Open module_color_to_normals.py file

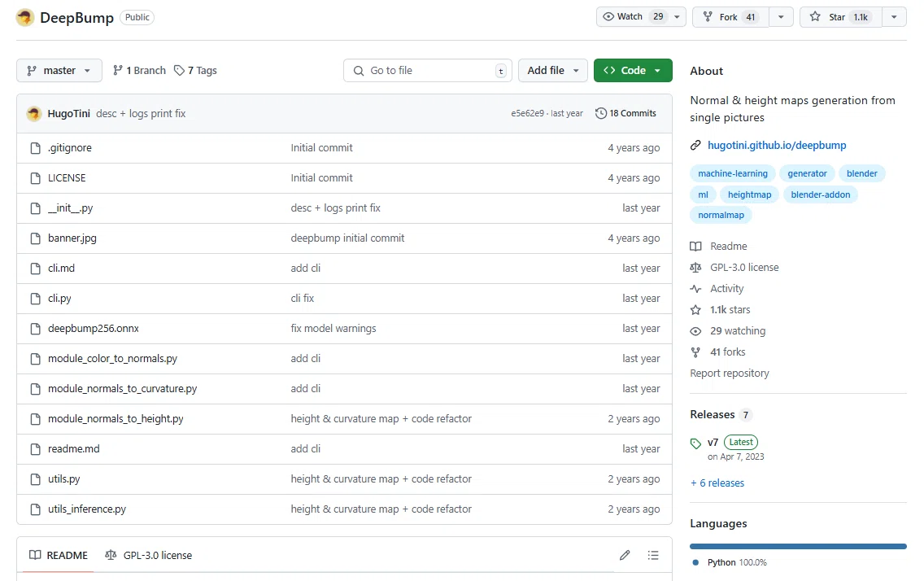click(112, 358)
